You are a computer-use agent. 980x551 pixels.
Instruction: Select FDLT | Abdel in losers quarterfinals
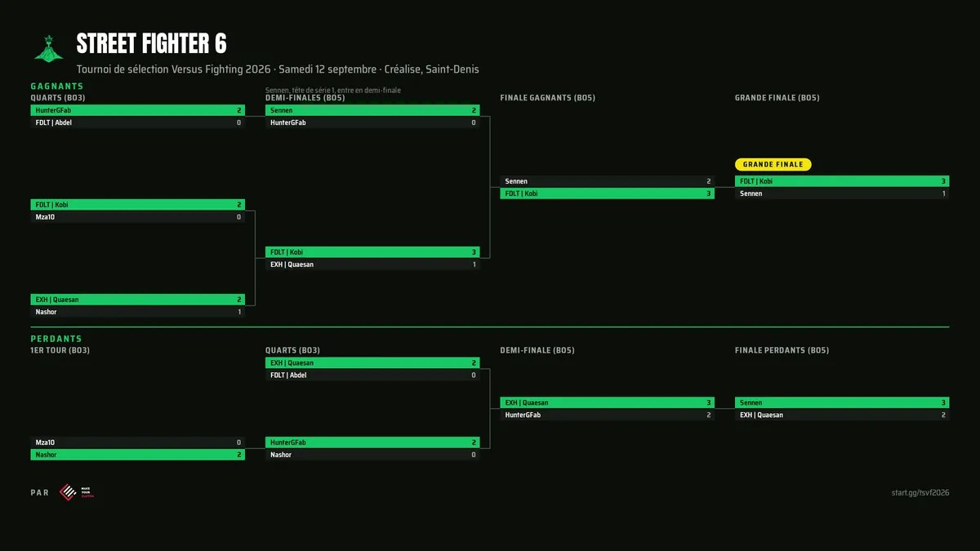coord(372,375)
